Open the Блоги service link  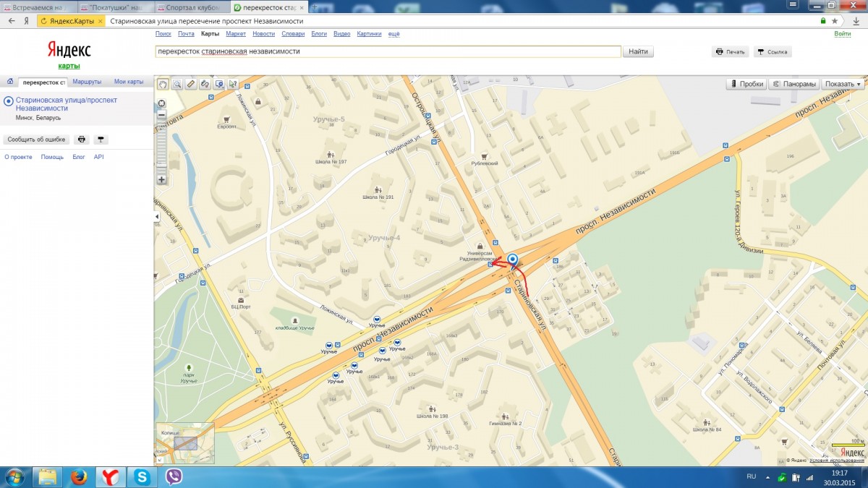click(319, 34)
